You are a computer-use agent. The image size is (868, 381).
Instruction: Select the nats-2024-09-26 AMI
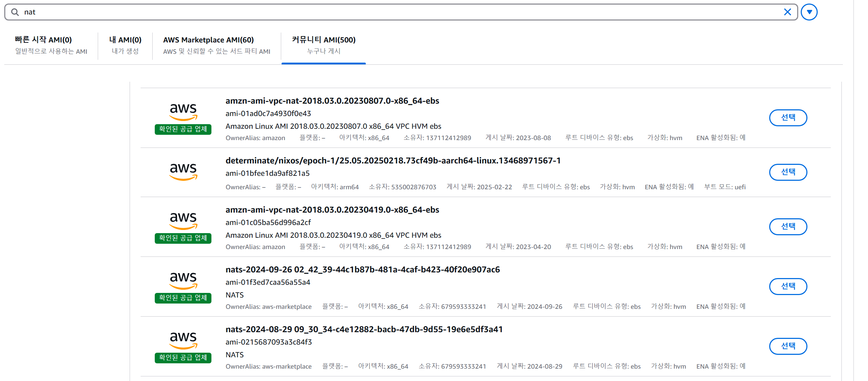click(x=788, y=286)
